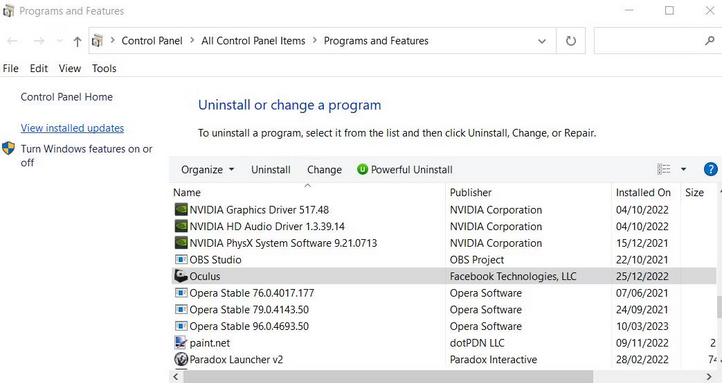Expand the chevron before Control Panel breadcrumb
The width and height of the screenshot is (722, 383).
(112, 41)
